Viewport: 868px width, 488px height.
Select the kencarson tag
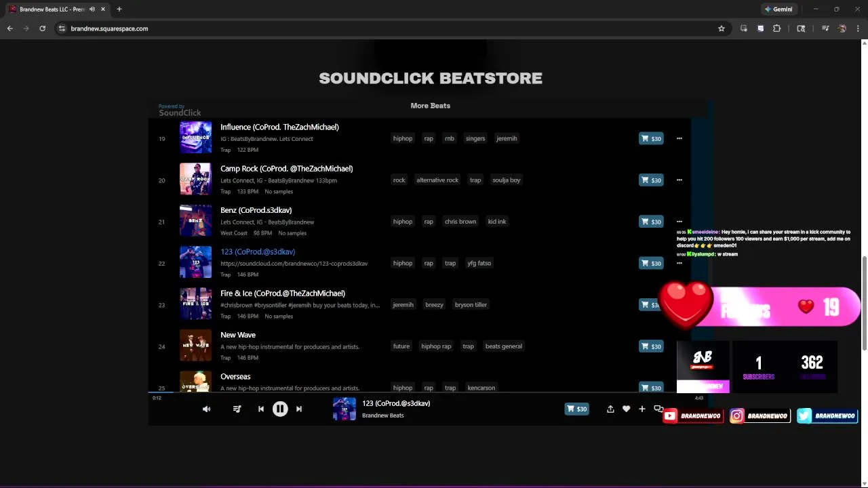click(x=481, y=388)
